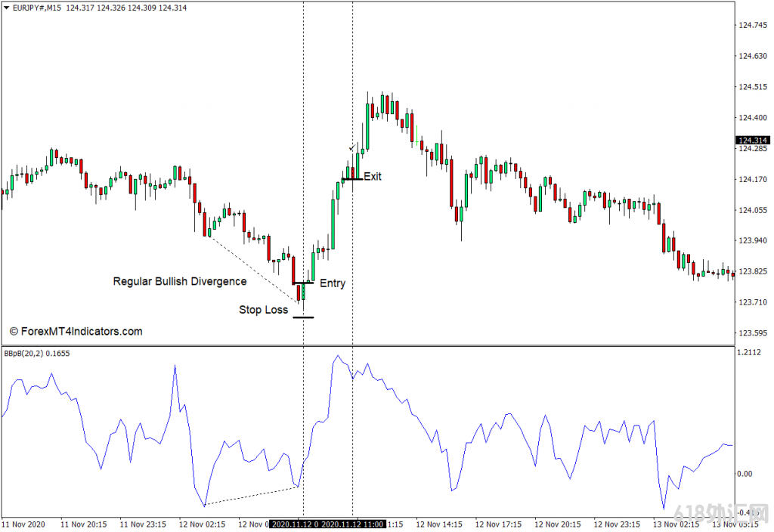Click the 124.745 level on price scale
This screenshot has height=532, width=774.
pyautogui.click(x=753, y=25)
